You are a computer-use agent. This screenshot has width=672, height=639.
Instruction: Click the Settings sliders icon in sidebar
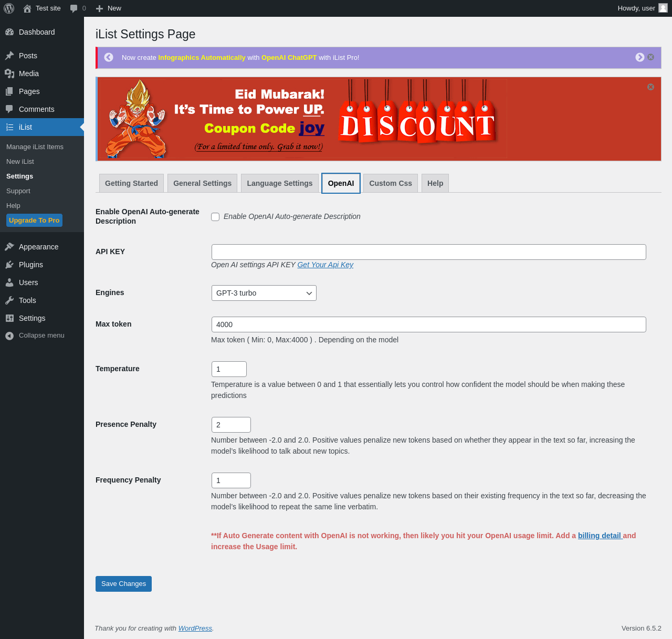click(9, 318)
